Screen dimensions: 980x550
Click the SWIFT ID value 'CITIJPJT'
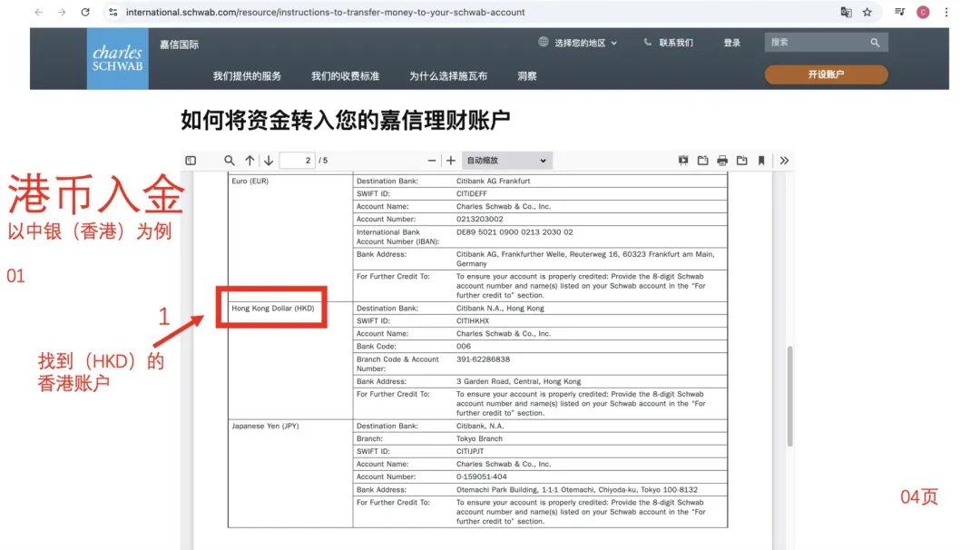470,451
